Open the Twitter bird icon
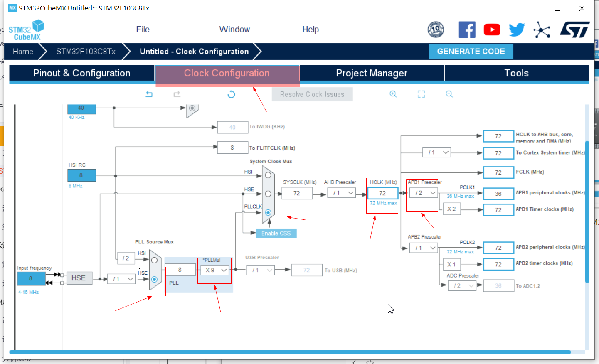 coord(517,30)
